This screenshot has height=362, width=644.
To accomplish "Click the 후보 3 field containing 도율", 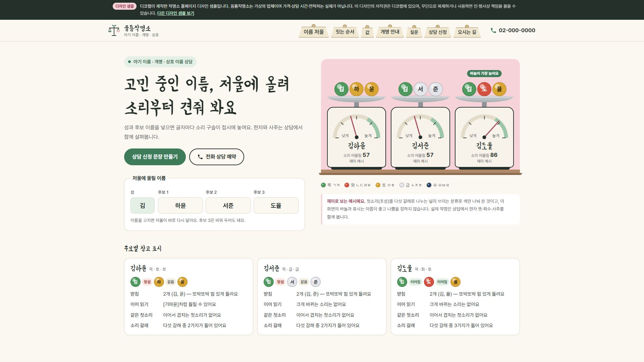I will point(276,205).
